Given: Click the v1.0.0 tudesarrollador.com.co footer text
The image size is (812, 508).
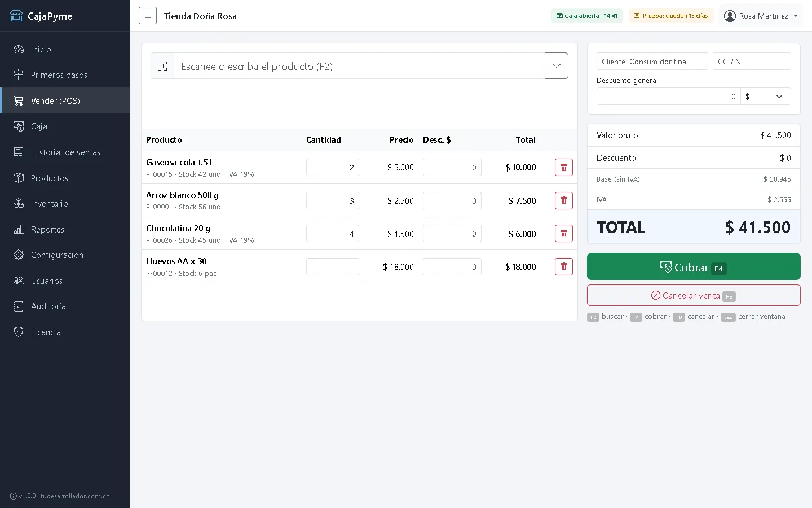Looking at the screenshot, I should pyautogui.click(x=60, y=496).
